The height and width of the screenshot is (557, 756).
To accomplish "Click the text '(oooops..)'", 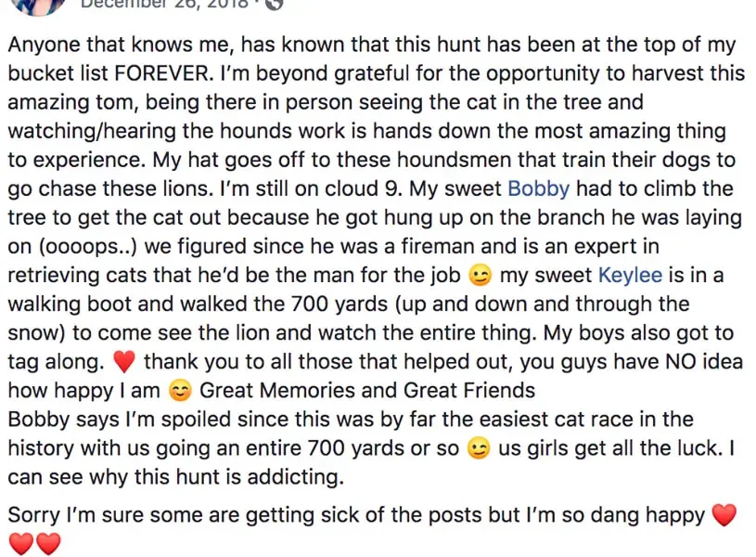I will tap(88, 247).
